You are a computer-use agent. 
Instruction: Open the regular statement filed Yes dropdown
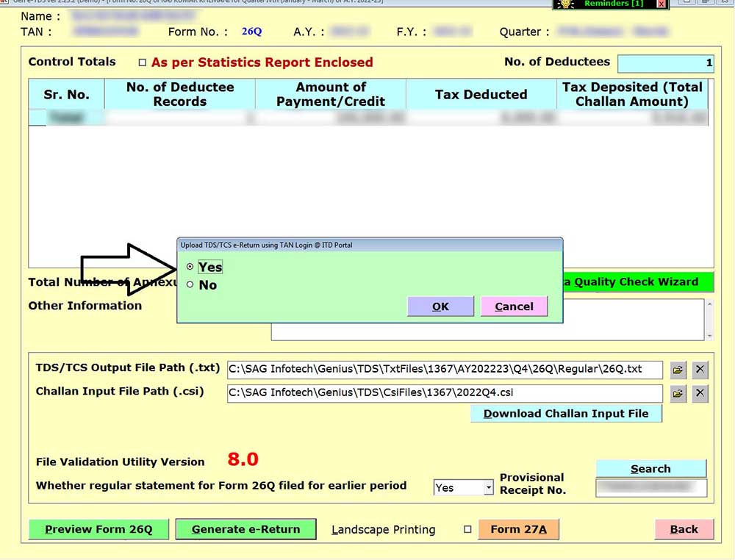(x=488, y=487)
